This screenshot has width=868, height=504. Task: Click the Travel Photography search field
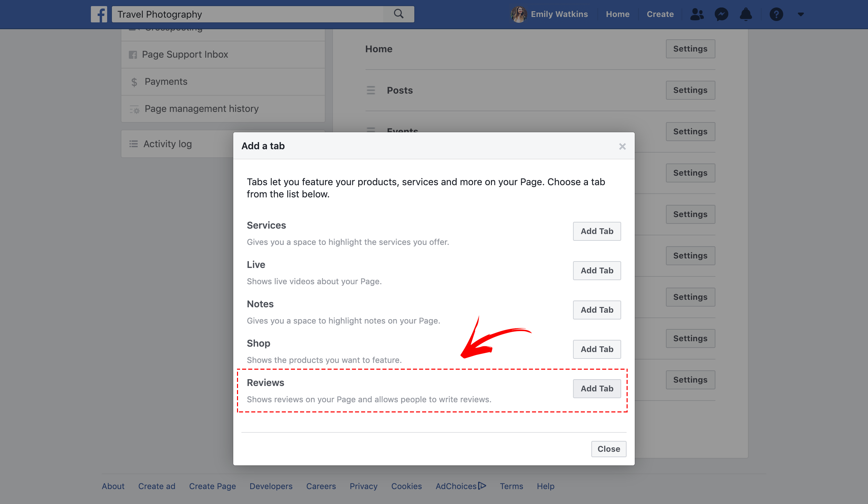click(x=248, y=14)
